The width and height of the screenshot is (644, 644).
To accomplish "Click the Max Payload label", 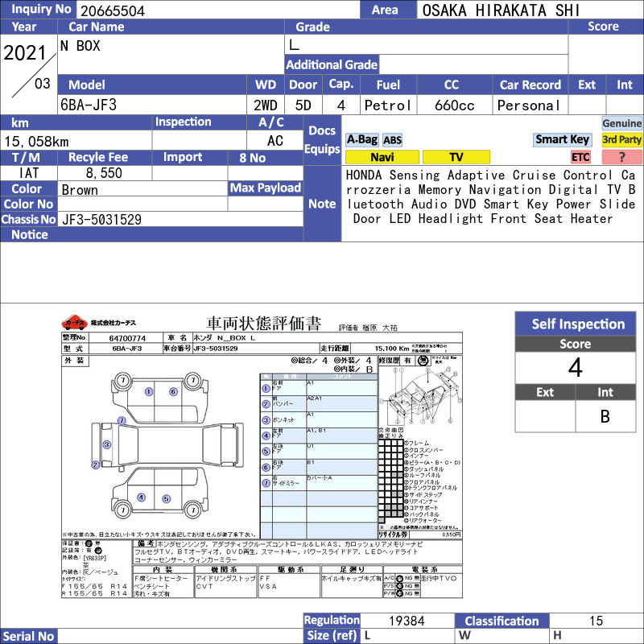I will pos(266,188).
